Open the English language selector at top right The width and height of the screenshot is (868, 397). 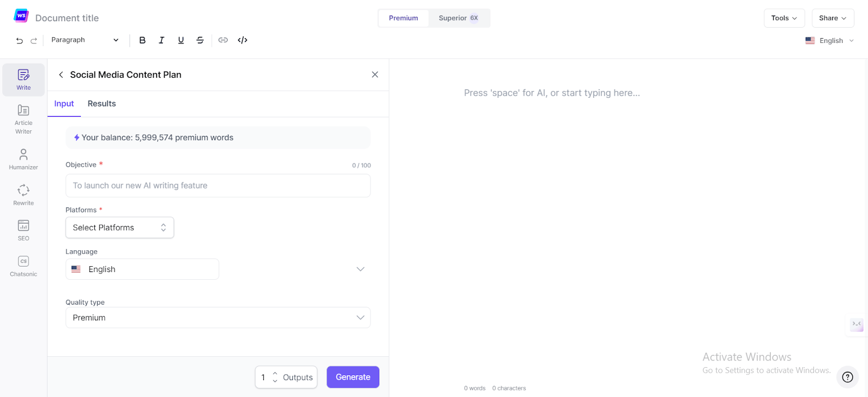[829, 41]
